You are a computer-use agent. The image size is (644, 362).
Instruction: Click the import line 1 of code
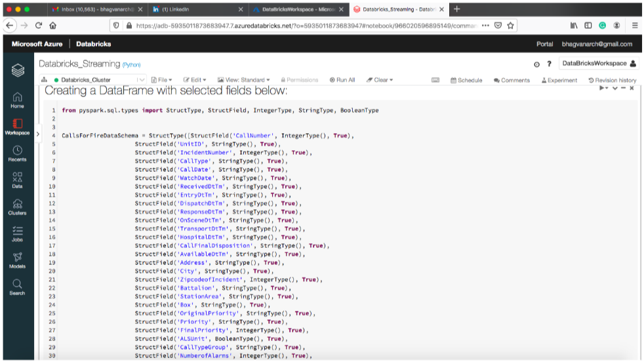[x=220, y=110]
